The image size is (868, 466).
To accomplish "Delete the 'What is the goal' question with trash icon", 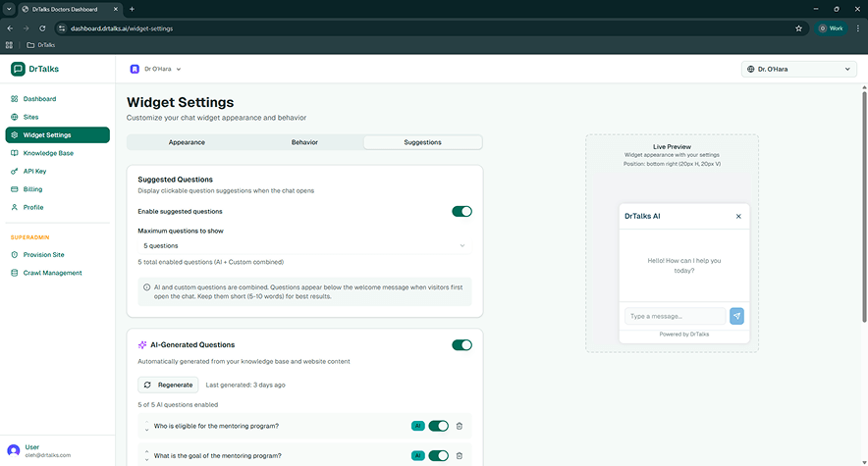I will pos(459,456).
